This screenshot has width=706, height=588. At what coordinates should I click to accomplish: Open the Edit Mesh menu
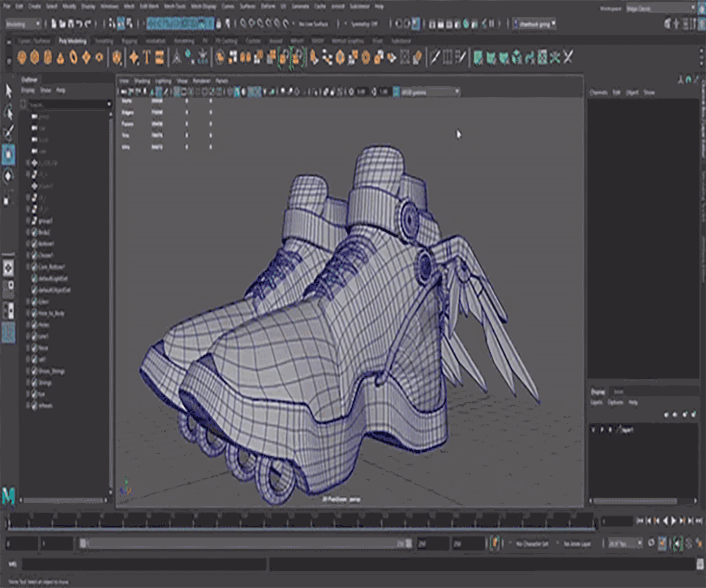click(x=149, y=7)
